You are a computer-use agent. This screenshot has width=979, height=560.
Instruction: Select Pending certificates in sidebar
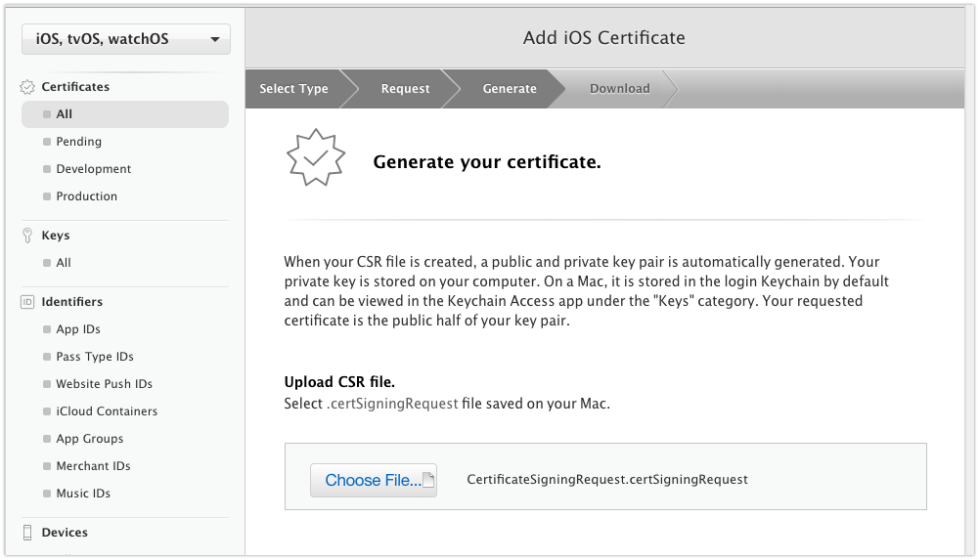pos(78,142)
